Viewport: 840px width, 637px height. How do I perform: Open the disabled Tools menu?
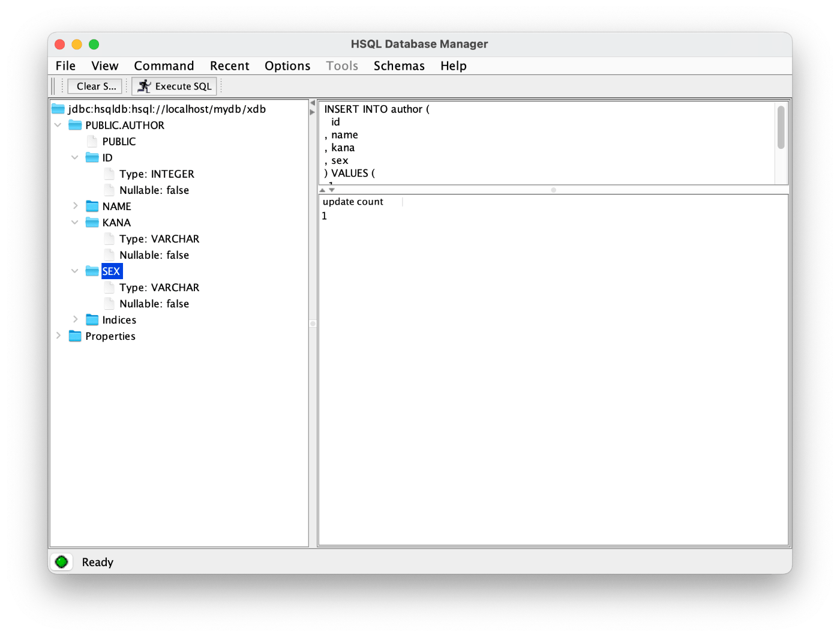tap(342, 66)
